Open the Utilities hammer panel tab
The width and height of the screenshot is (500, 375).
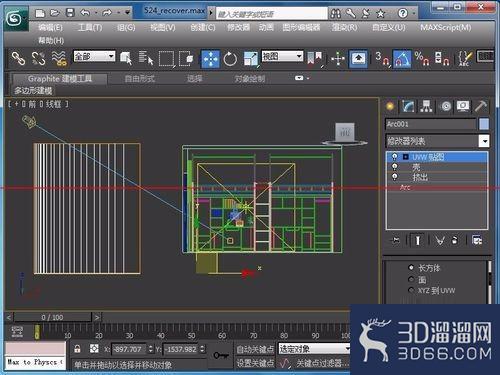click(x=481, y=107)
